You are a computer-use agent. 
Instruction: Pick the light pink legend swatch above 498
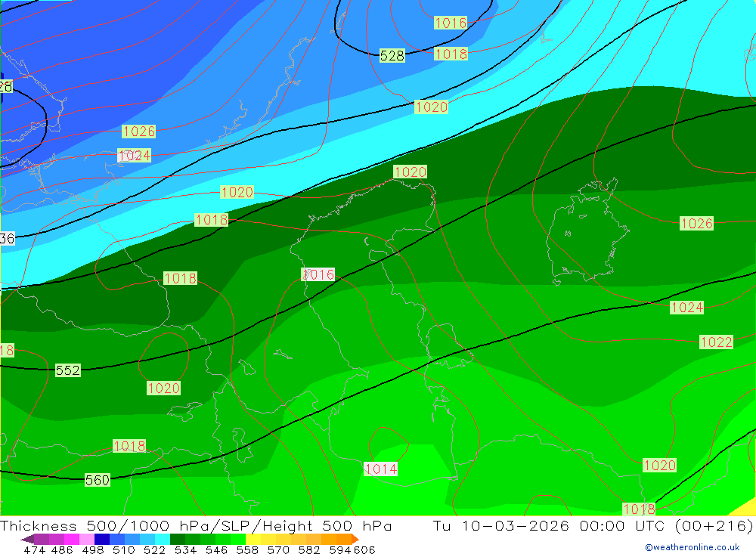(85, 539)
